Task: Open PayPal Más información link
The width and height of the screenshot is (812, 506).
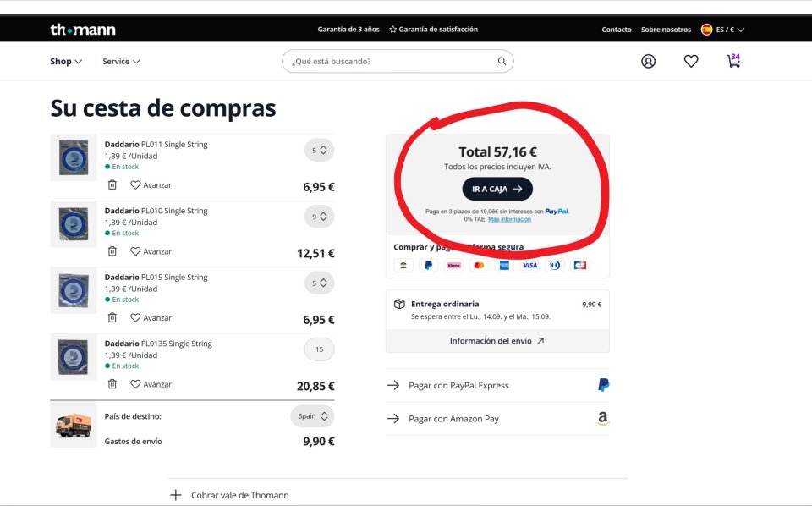Action: coord(509,219)
